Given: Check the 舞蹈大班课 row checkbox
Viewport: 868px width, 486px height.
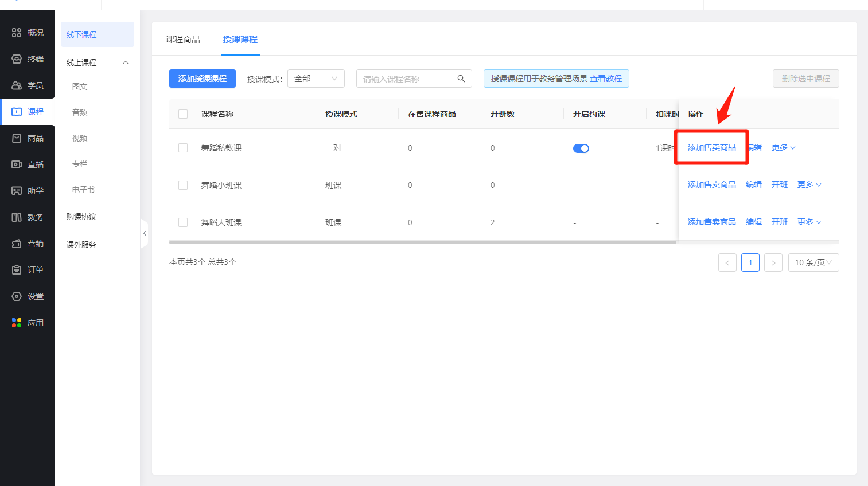Looking at the screenshot, I should (x=183, y=222).
